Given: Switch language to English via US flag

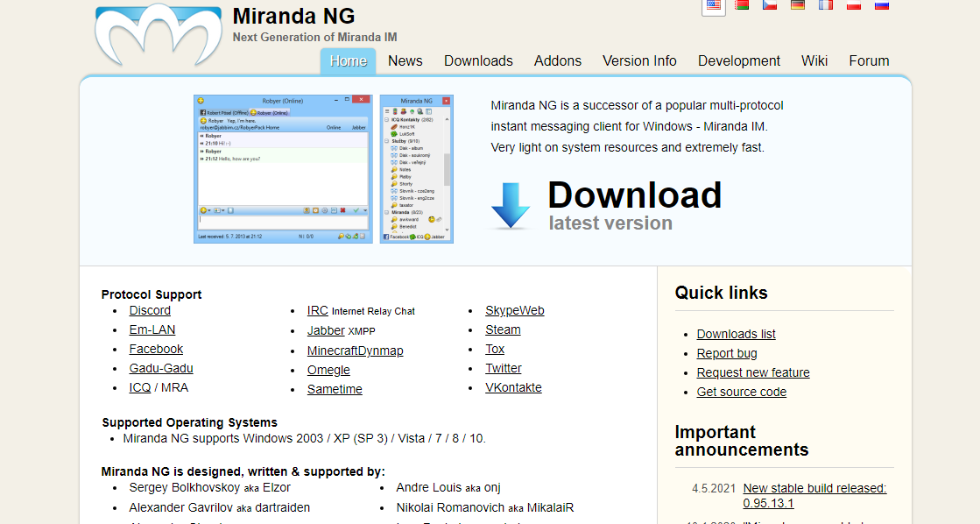Looking at the screenshot, I should [x=714, y=5].
